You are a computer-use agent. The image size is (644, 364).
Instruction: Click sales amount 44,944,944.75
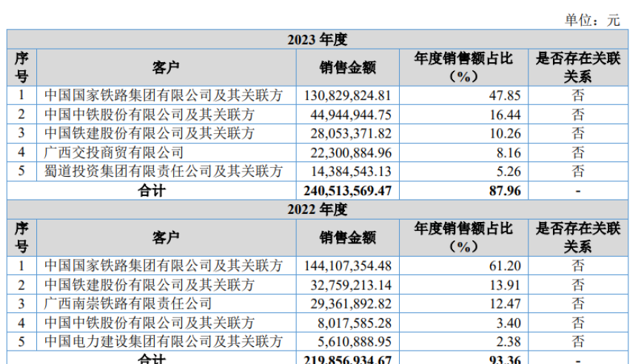coord(351,115)
